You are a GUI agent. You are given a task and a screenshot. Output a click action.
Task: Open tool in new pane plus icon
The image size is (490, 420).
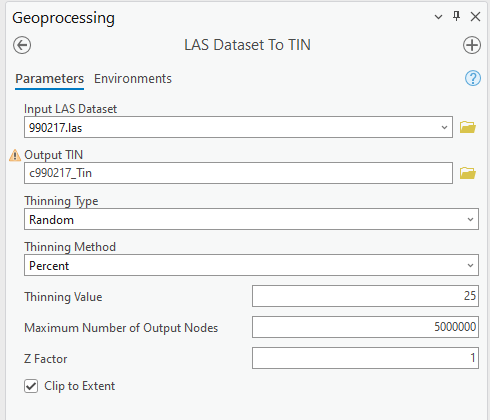tap(472, 45)
